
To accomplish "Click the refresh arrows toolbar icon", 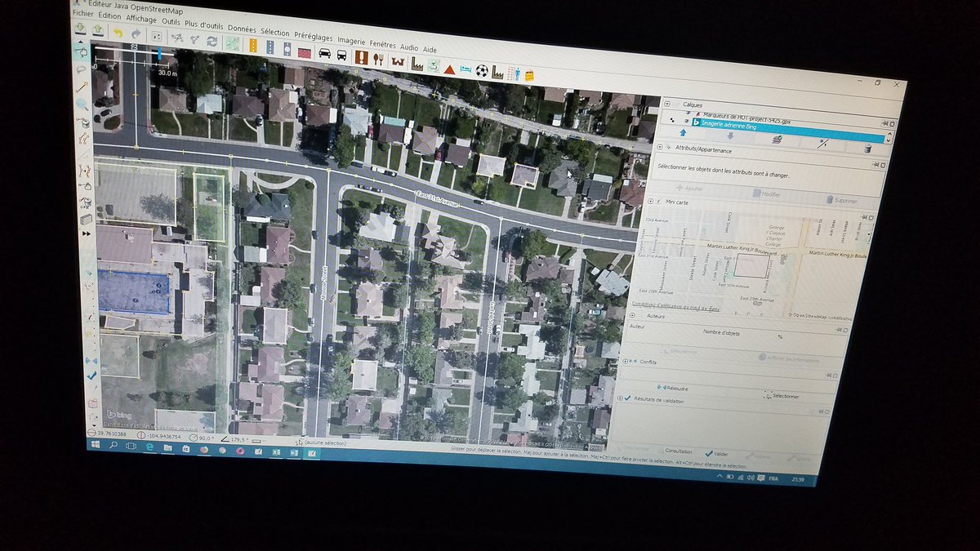I will point(212,41).
